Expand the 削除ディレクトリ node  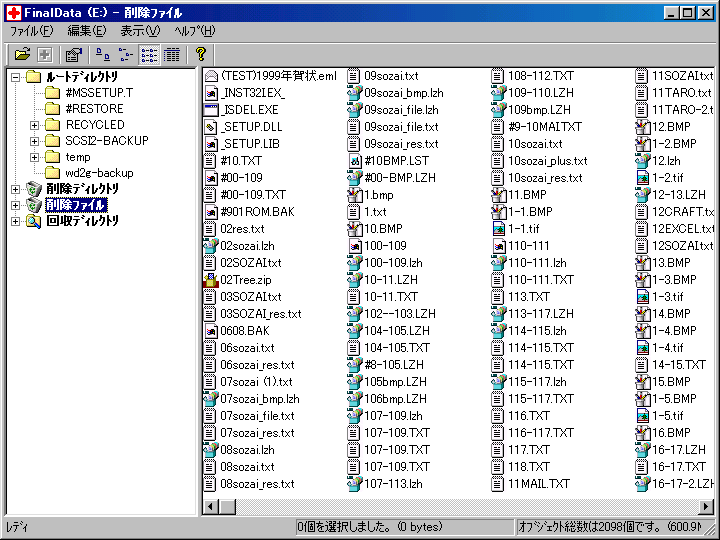(16, 189)
